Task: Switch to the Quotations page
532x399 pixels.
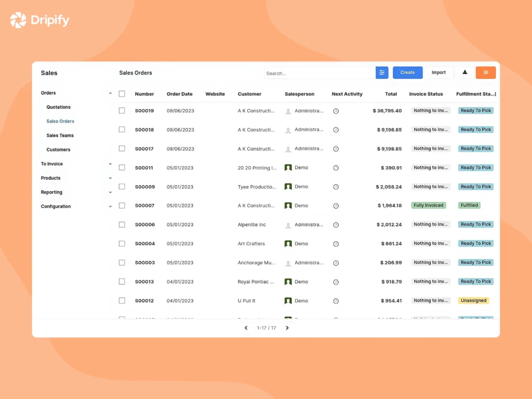Action: [x=58, y=107]
